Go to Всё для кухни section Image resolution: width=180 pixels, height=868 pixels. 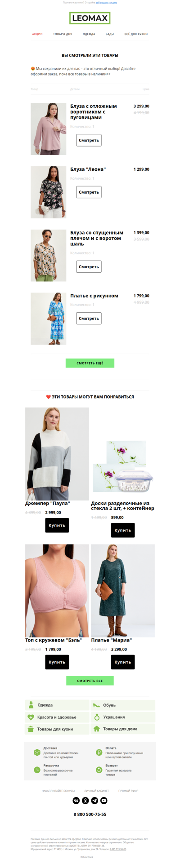(136, 34)
